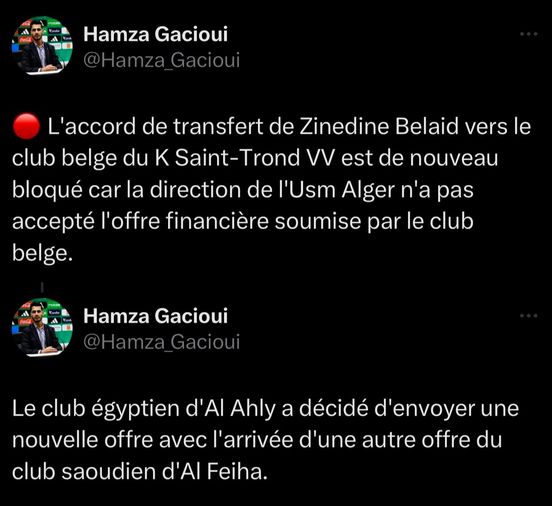Open profile via second tweet's Hamza Gacioui name
Screen dimensions: 552x506
pos(156,316)
